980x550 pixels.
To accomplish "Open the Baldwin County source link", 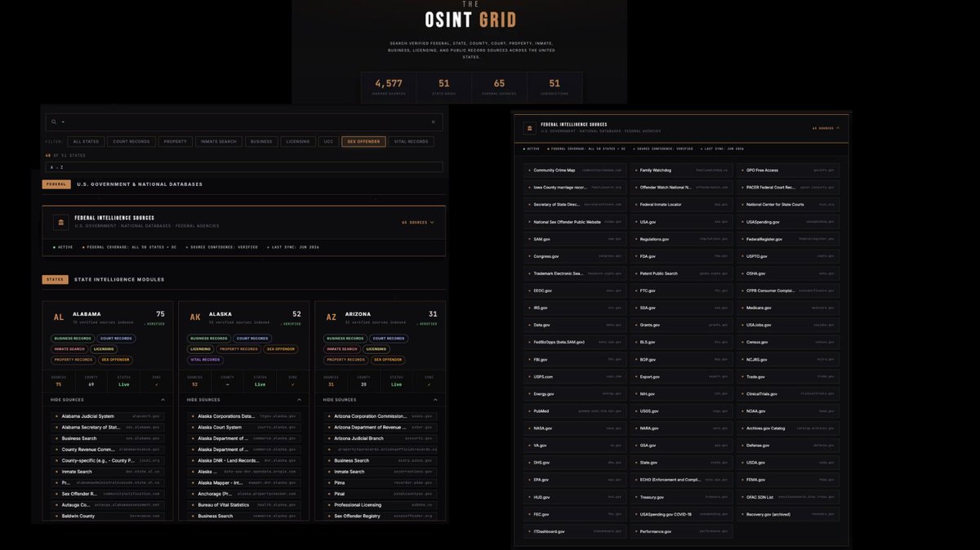I will (108, 516).
